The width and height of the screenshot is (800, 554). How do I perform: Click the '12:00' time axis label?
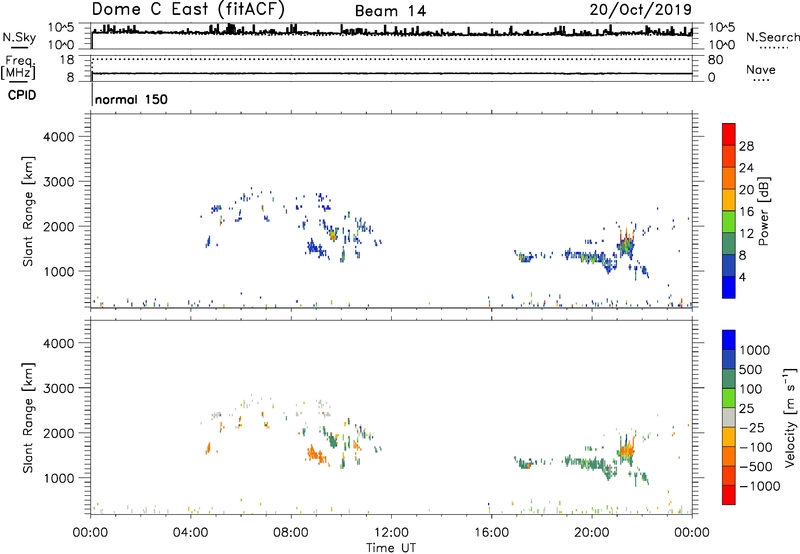391,533
